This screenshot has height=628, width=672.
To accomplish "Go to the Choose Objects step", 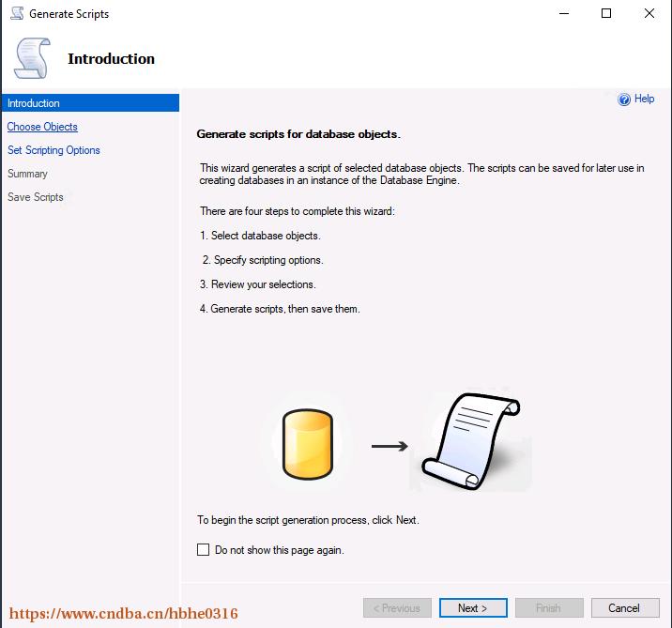I will tap(42, 127).
